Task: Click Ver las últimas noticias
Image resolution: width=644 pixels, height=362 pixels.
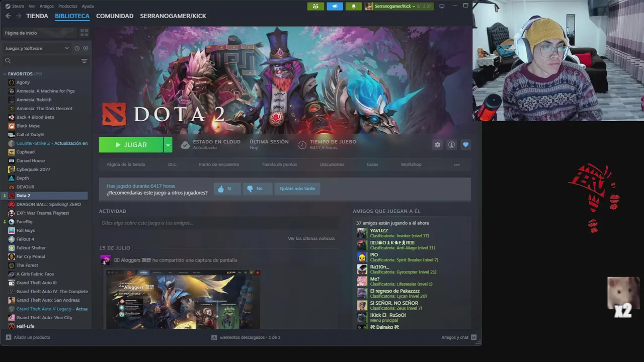Action: pyautogui.click(x=311, y=238)
